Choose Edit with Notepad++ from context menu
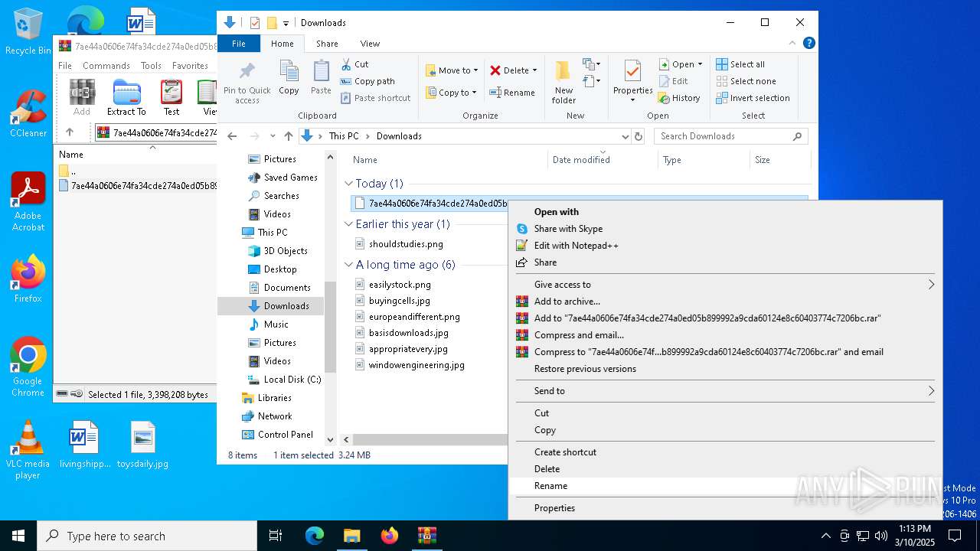Screen dimensions: 980x551 pyautogui.click(x=724, y=246)
